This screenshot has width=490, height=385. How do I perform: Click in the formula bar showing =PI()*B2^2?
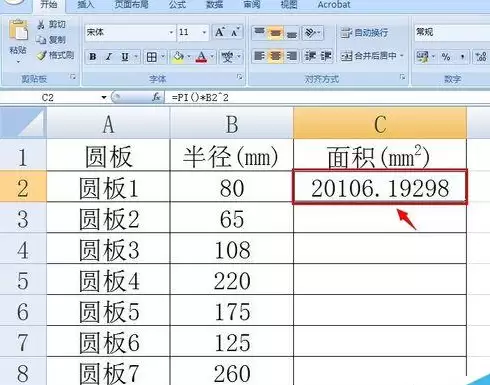[x=328, y=97]
